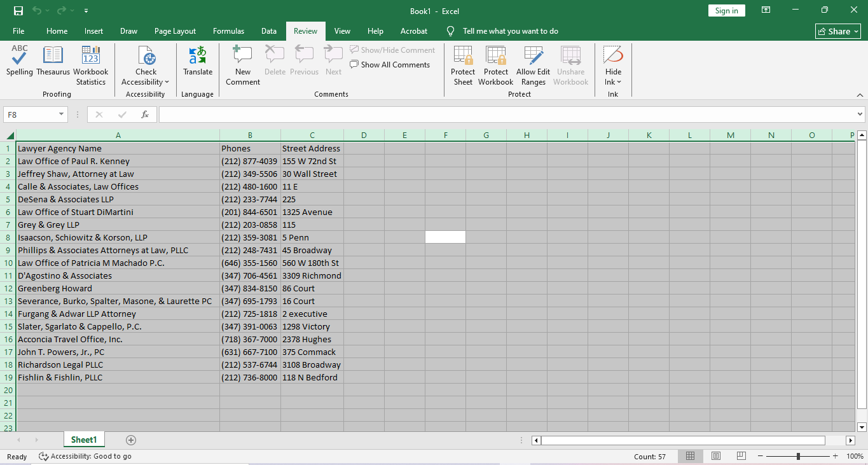Toggle Show All Comments
This screenshot has width=868, height=465.
[x=390, y=65]
